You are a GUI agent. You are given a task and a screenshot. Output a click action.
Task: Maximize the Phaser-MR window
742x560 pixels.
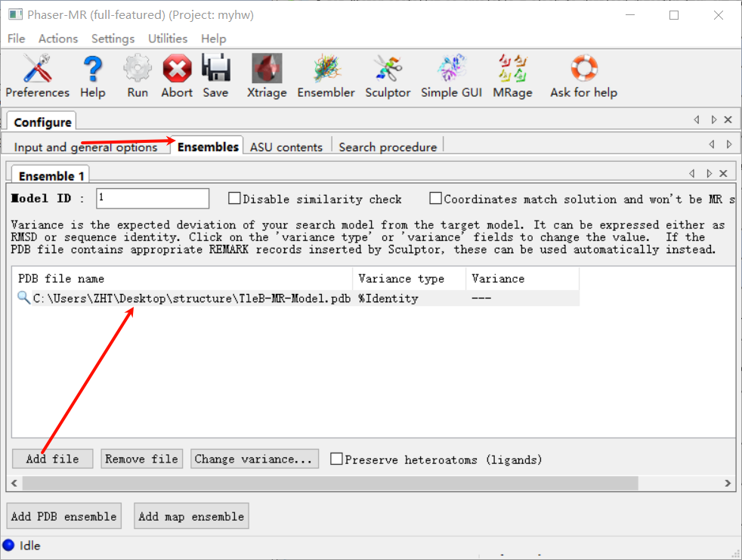pos(674,15)
